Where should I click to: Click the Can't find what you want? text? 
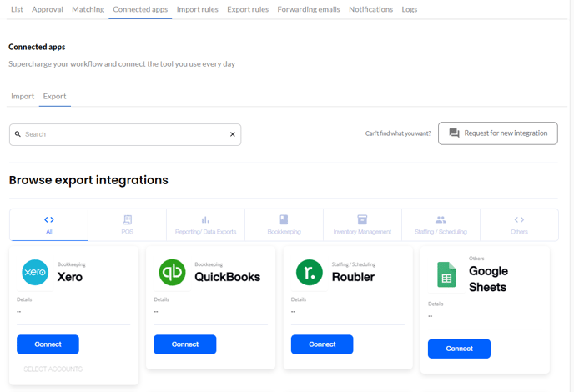tap(398, 133)
